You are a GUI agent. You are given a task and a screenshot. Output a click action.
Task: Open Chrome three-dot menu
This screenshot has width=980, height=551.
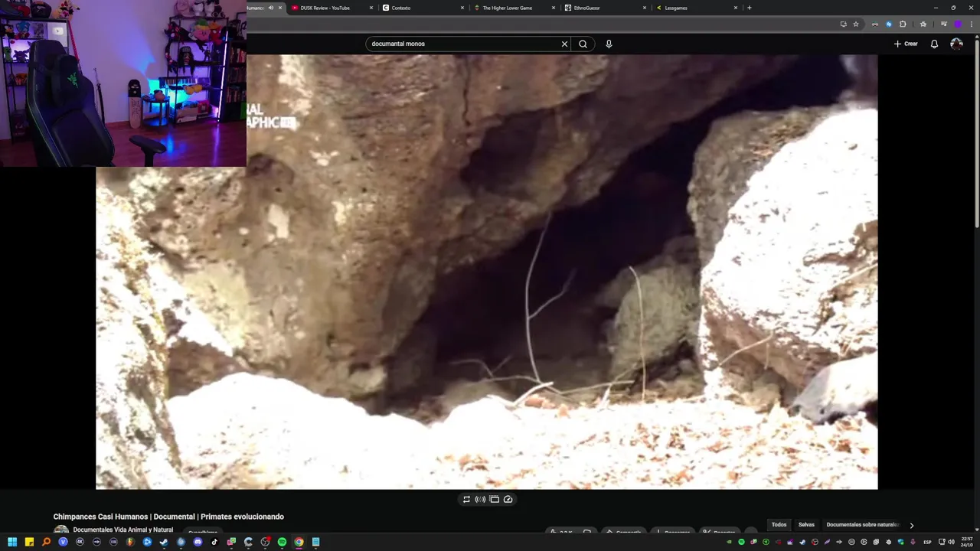tap(971, 24)
